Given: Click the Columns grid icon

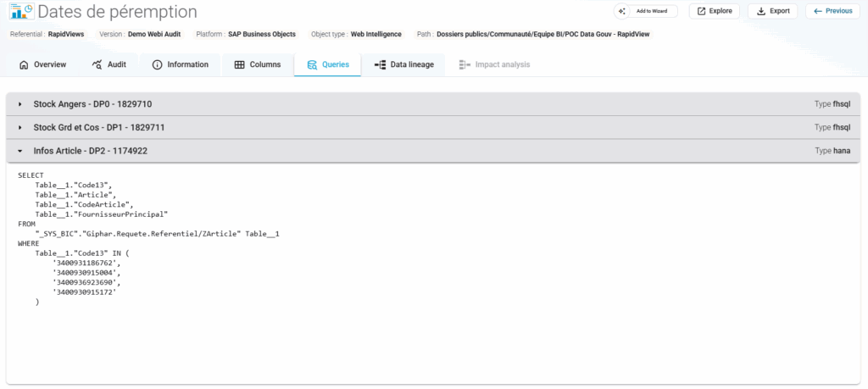Looking at the screenshot, I should point(240,64).
